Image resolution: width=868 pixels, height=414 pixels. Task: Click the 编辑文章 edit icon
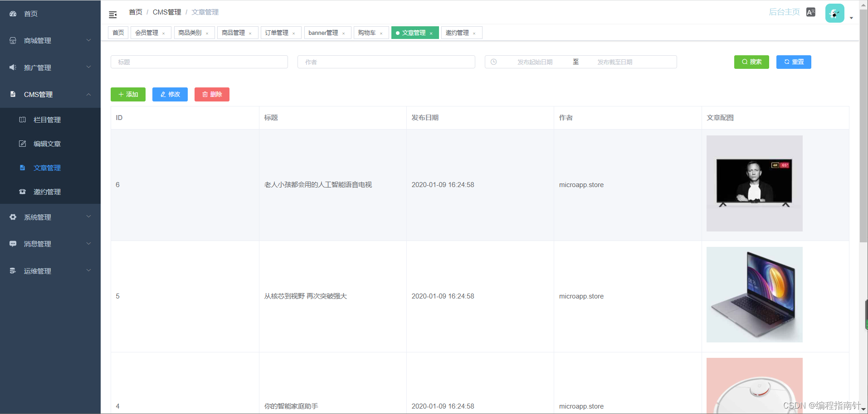[x=23, y=144]
